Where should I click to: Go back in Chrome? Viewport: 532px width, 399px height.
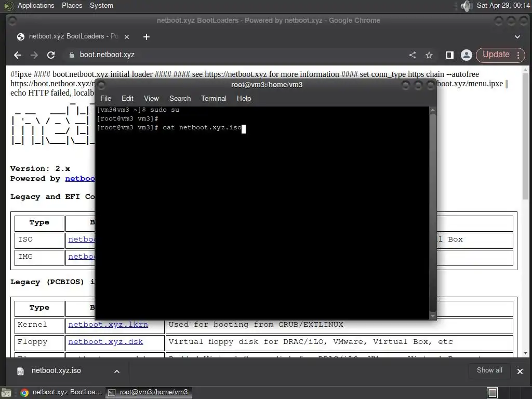click(18, 55)
